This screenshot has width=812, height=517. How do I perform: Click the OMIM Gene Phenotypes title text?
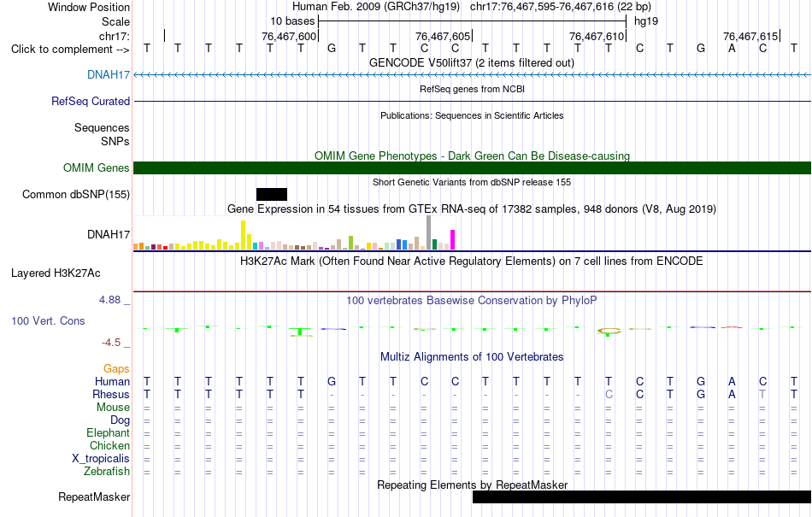pos(473,156)
